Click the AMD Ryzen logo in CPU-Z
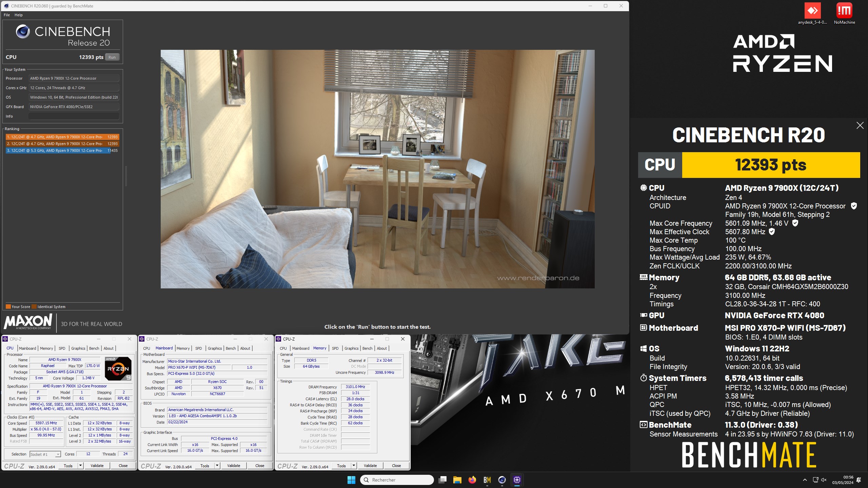The image size is (868, 488). pos(118,368)
